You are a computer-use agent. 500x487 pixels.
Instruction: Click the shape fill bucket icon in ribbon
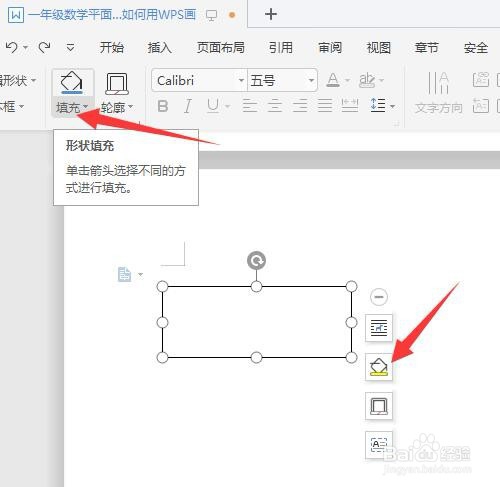pyautogui.click(x=72, y=83)
